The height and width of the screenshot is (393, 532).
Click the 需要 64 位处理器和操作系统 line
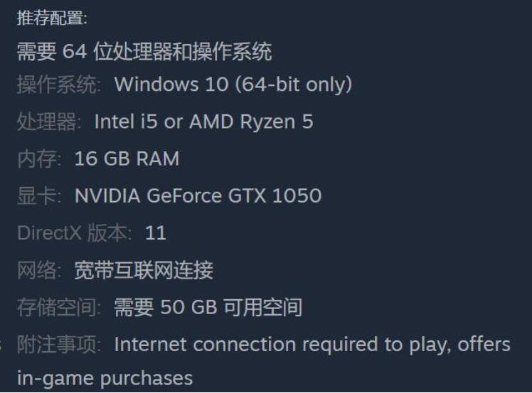tap(144, 52)
